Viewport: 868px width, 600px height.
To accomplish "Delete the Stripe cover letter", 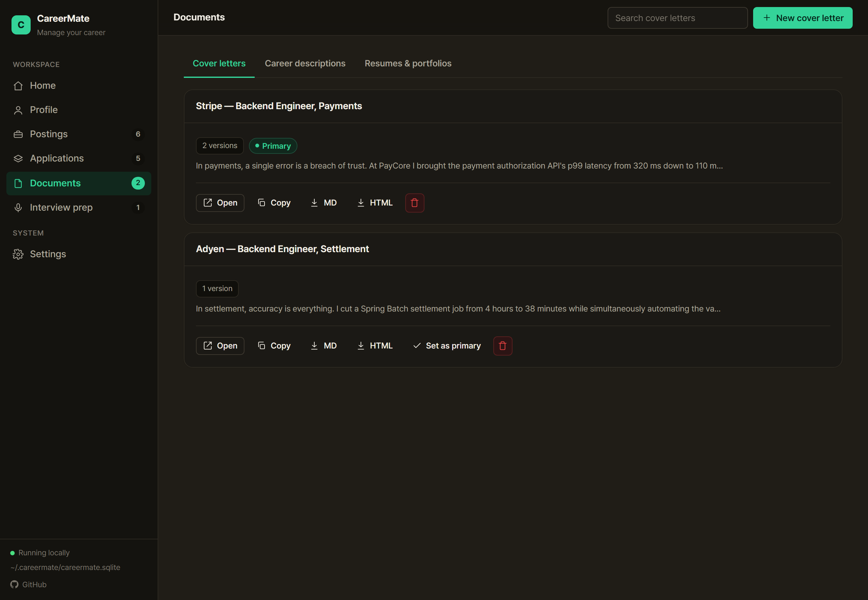I will click(x=415, y=203).
